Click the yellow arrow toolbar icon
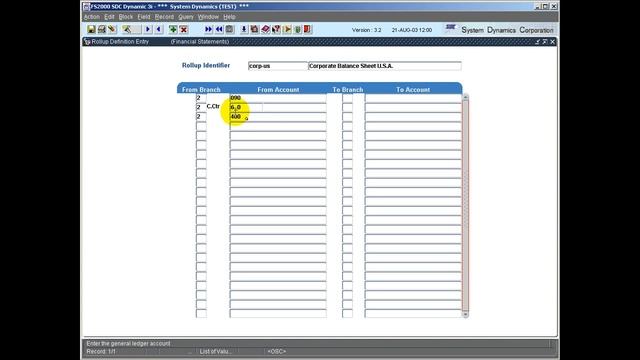 pos(287,29)
